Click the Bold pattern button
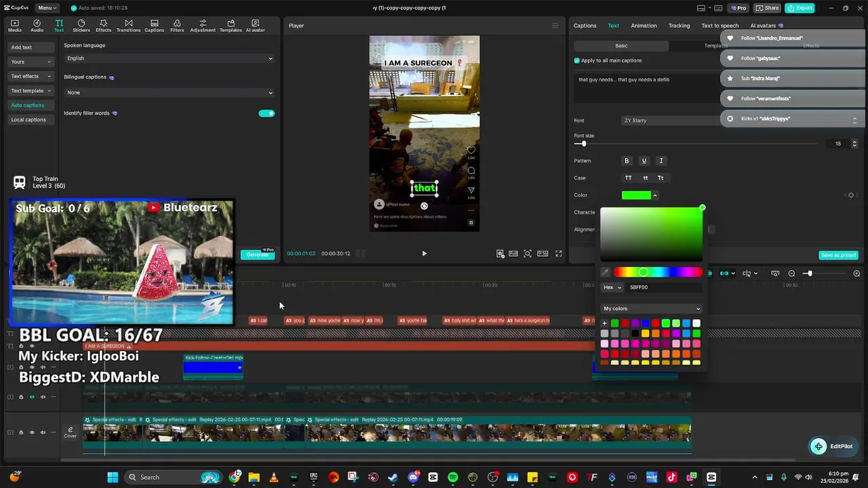The width and height of the screenshot is (868, 488). tap(627, 161)
